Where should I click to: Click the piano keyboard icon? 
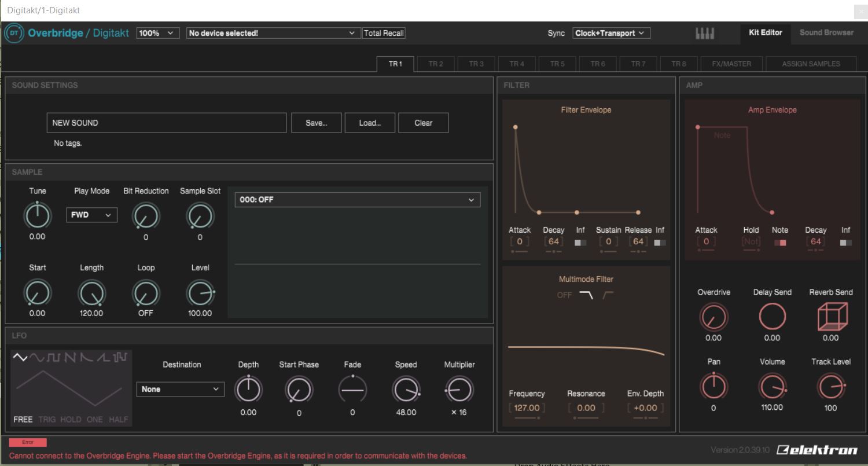pos(704,34)
